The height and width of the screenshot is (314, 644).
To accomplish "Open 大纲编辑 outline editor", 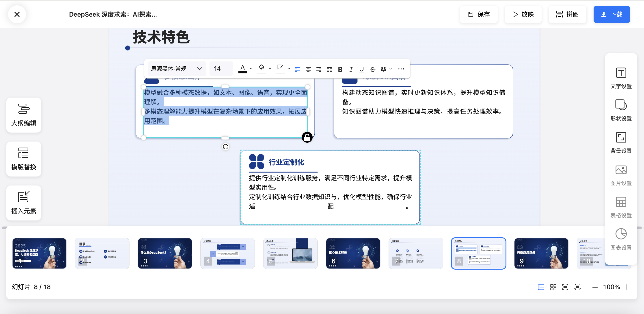I will [24, 115].
